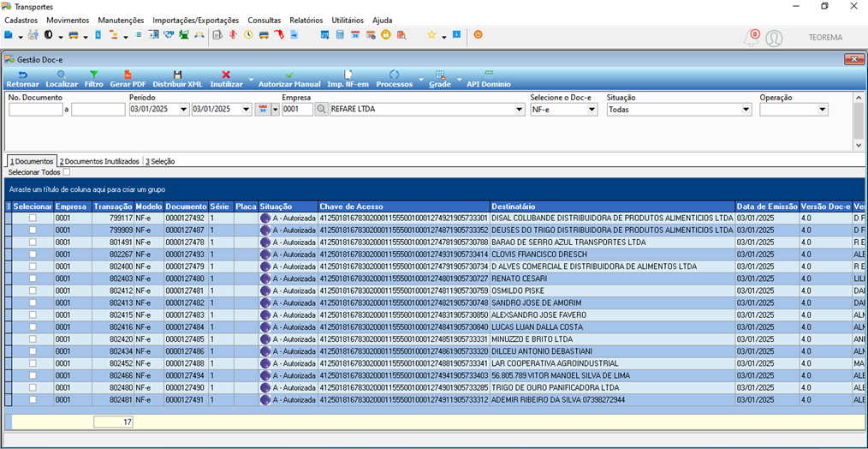Image resolution: width=868 pixels, height=449 pixels.
Task: Open the Relatórios menu
Action: pyautogui.click(x=306, y=20)
